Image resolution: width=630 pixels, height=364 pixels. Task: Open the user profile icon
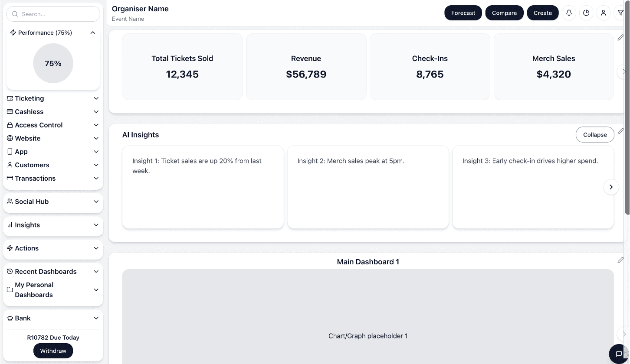[x=604, y=13]
